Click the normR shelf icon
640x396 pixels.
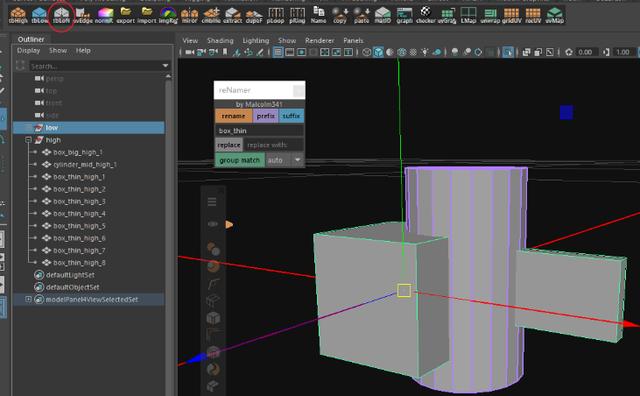coord(104,15)
